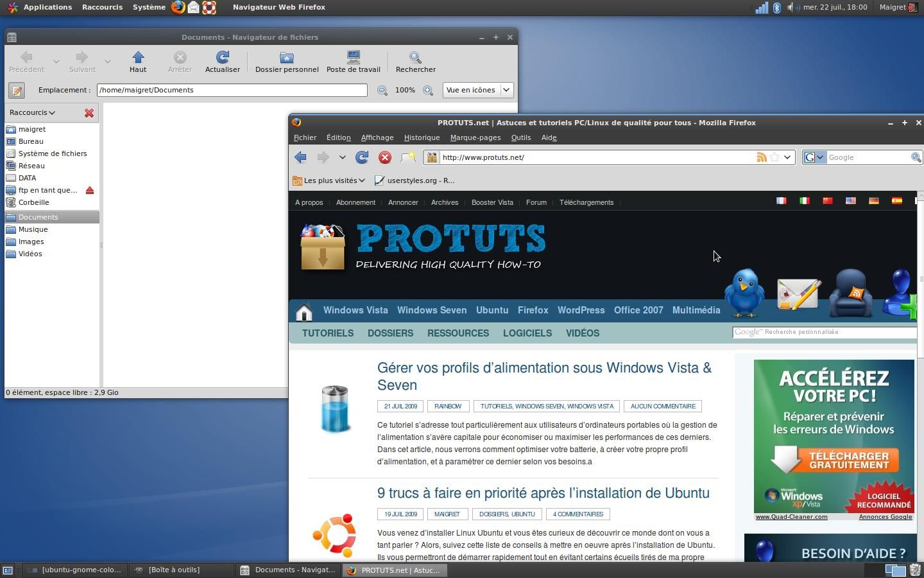The image size is (924, 578).
Task: Click Firefox reload button
Action: [362, 157]
